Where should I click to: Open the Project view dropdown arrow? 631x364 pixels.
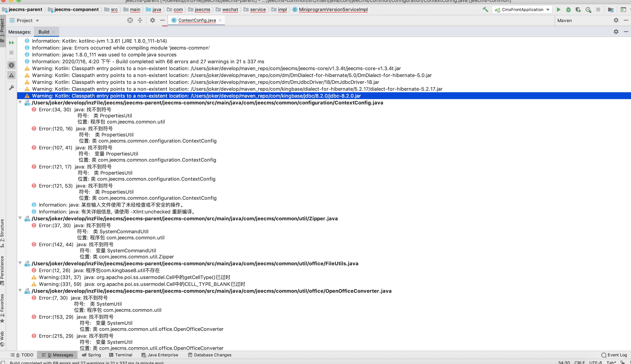click(37, 21)
